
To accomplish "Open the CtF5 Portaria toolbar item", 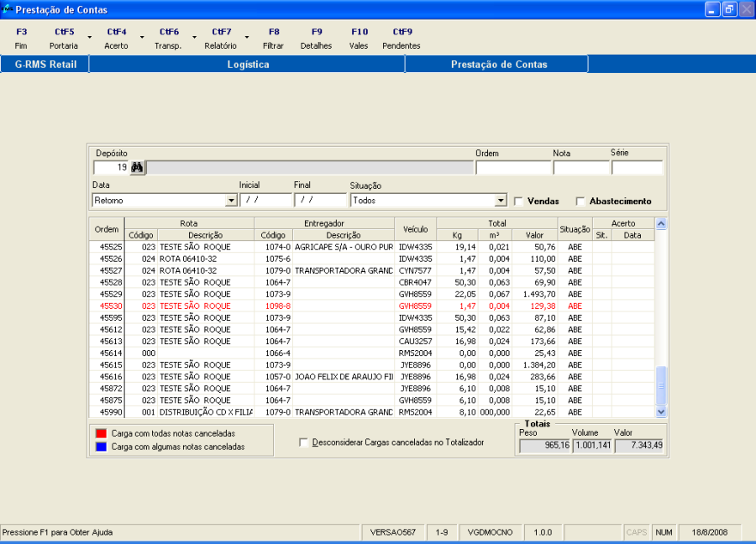I will (64, 39).
